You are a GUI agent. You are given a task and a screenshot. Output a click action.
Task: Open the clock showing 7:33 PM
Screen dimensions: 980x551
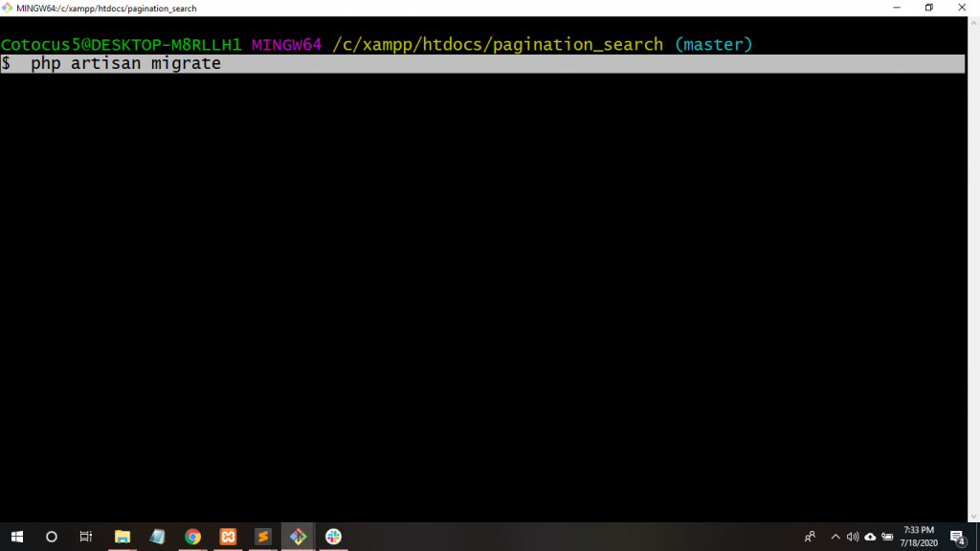[x=918, y=537]
